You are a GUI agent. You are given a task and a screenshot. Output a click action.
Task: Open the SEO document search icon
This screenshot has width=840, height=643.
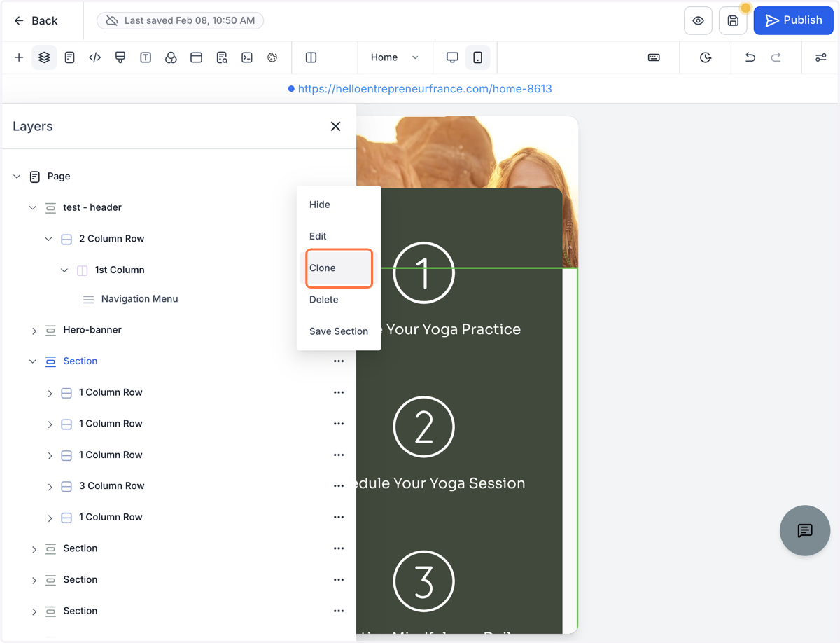[x=222, y=57]
